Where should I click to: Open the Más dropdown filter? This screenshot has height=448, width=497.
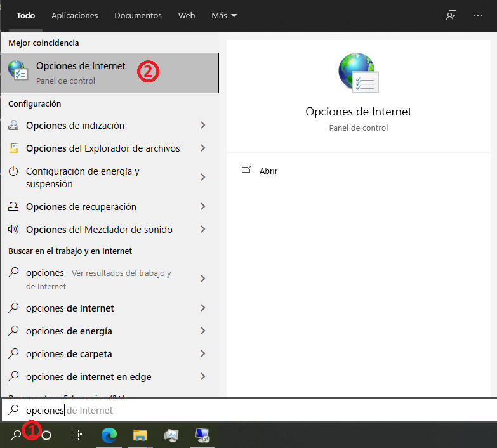click(x=224, y=15)
